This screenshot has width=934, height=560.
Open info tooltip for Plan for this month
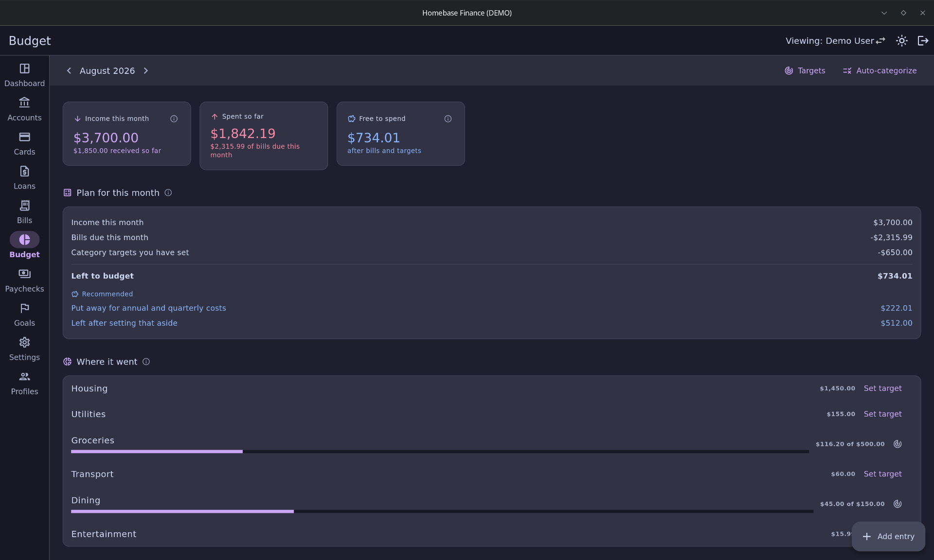[x=168, y=193]
